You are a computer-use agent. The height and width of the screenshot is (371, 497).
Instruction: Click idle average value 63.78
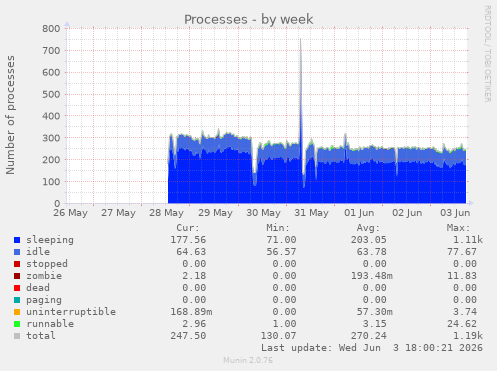coord(372,252)
